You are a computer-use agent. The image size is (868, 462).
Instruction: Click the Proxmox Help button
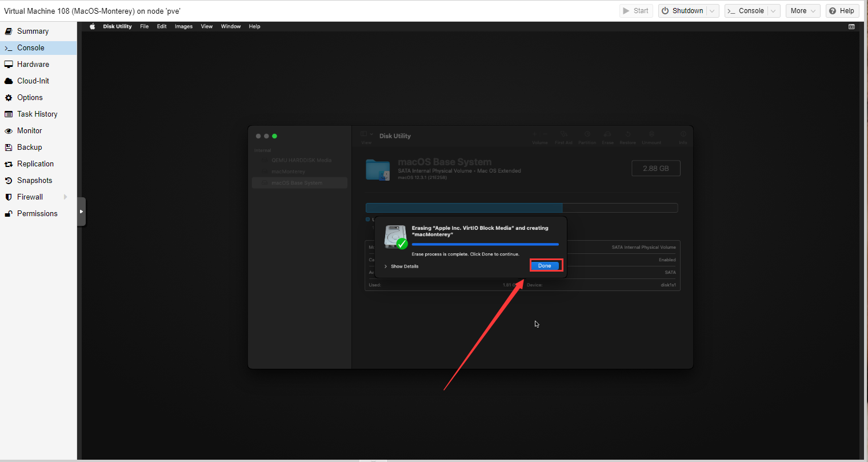pyautogui.click(x=842, y=11)
